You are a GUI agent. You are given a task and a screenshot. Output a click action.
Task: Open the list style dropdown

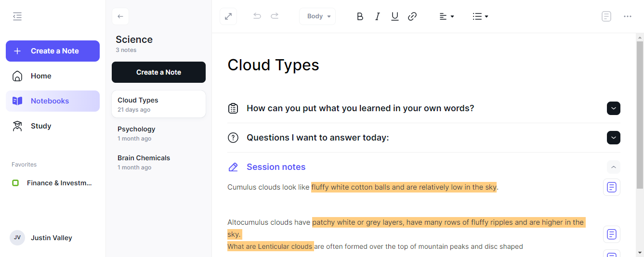(480, 16)
